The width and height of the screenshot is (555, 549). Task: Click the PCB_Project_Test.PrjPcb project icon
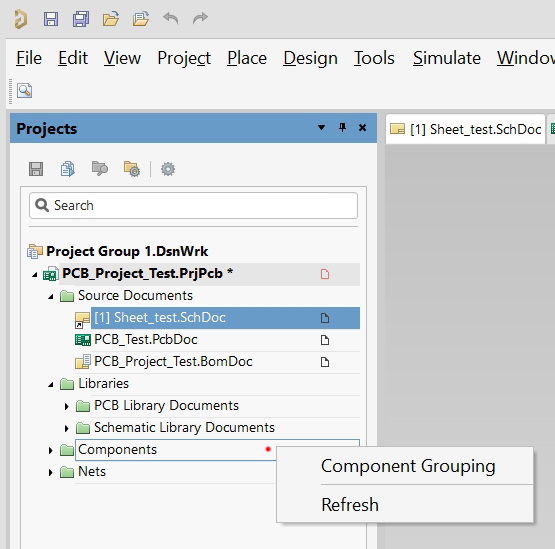[x=50, y=274]
